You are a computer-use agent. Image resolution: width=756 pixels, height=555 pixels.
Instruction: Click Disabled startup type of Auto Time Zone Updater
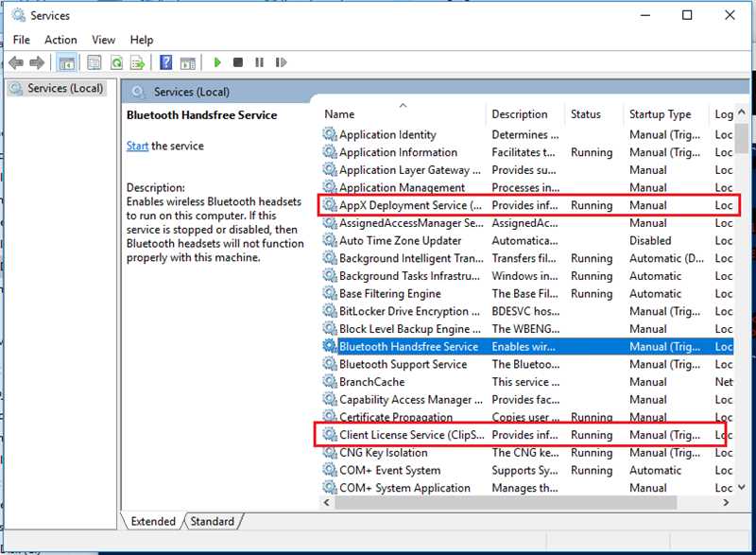tap(650, 240)
